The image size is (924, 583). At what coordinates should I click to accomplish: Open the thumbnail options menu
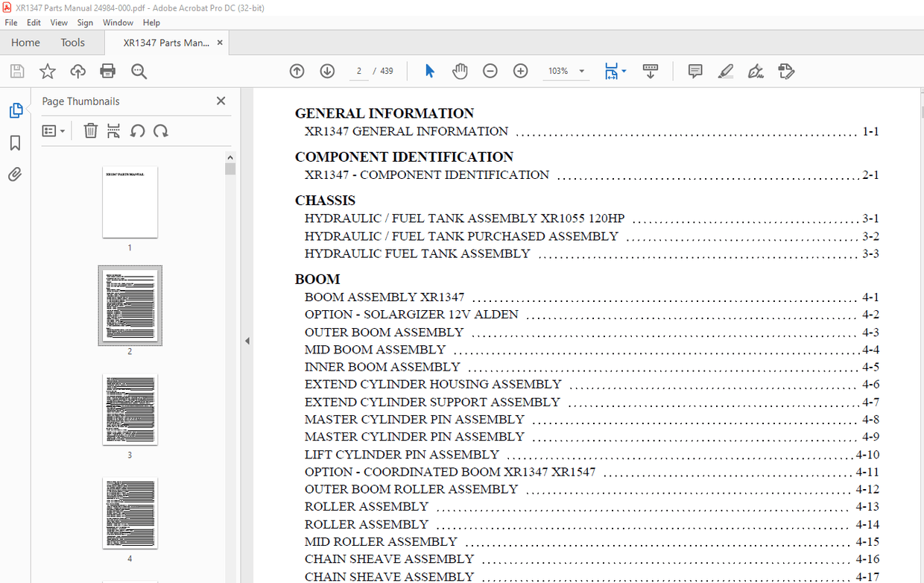[x=52, y=130]
